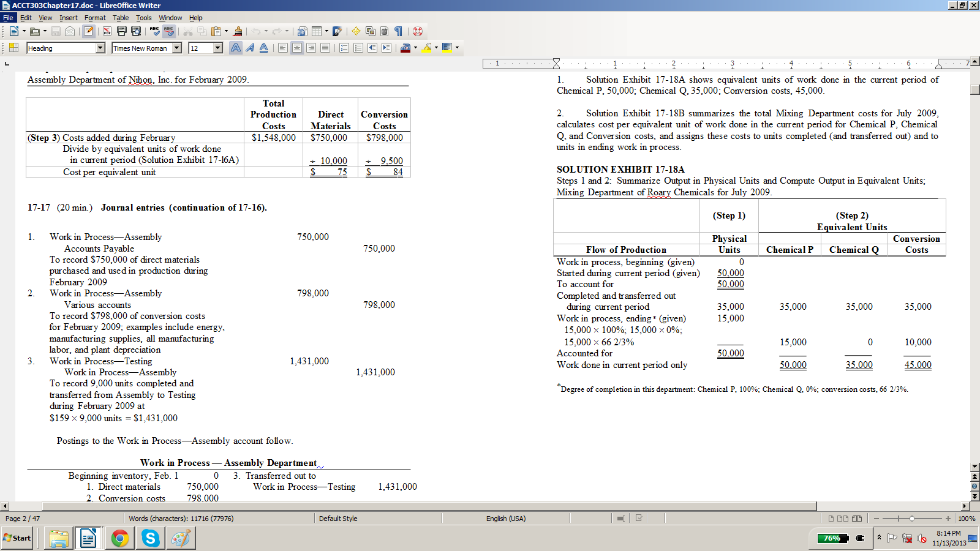The width and height of the screenshot is (980, 551).
Task: Click the Document as E-mail icon
Action: [70, 31]
